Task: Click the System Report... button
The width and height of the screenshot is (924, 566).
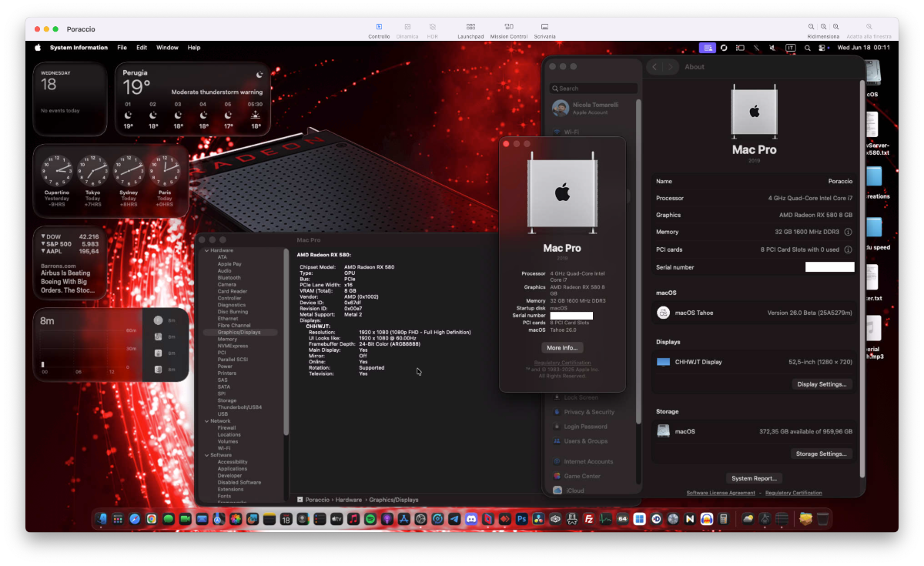Action: pyautogui.click(x=755, y=478)
